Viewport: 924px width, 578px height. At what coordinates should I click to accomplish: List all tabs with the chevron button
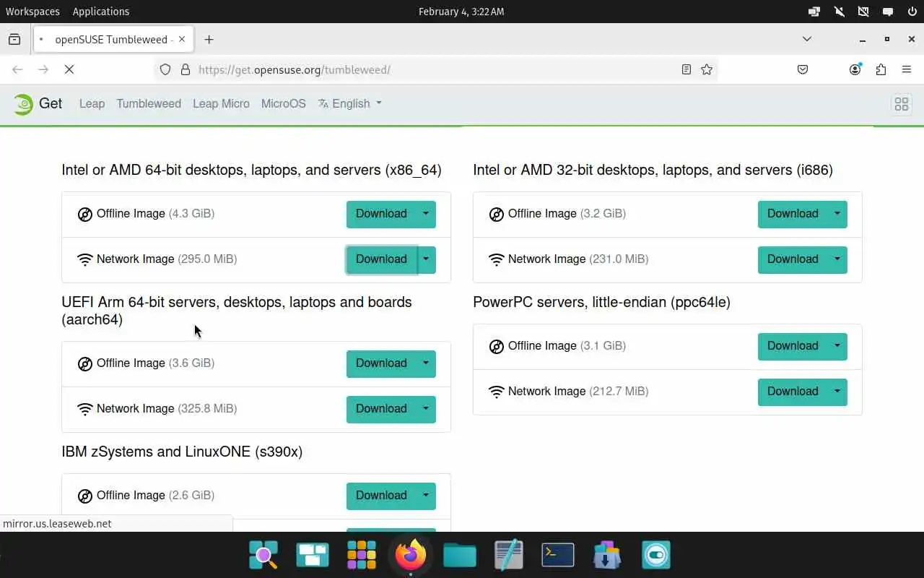click(807, 39)
